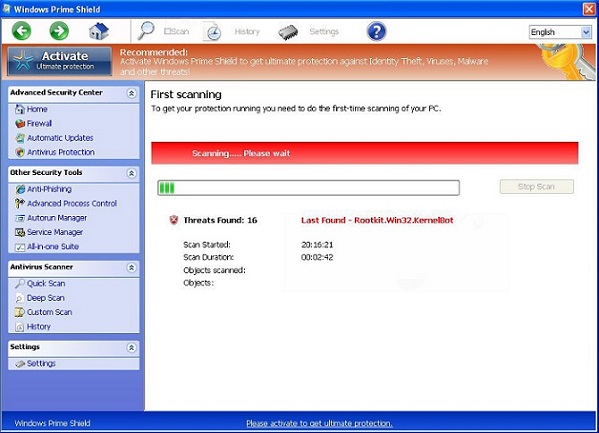Open Autorun Manager link

tap(57, 218)
